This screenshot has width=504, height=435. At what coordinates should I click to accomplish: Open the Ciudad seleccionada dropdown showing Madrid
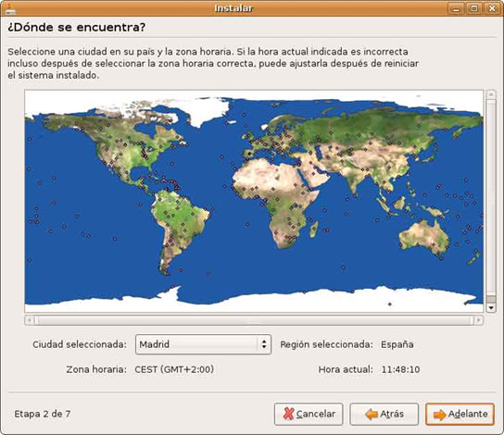203,344
